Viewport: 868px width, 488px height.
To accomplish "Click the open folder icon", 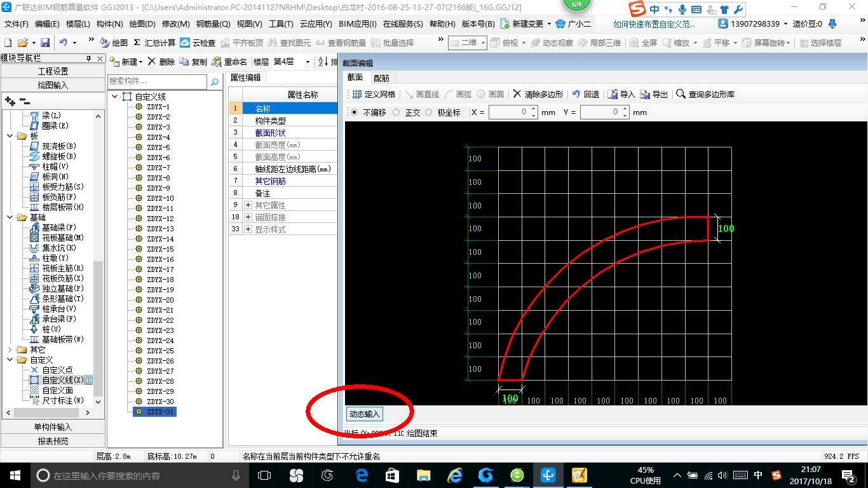I will (22, 43).
